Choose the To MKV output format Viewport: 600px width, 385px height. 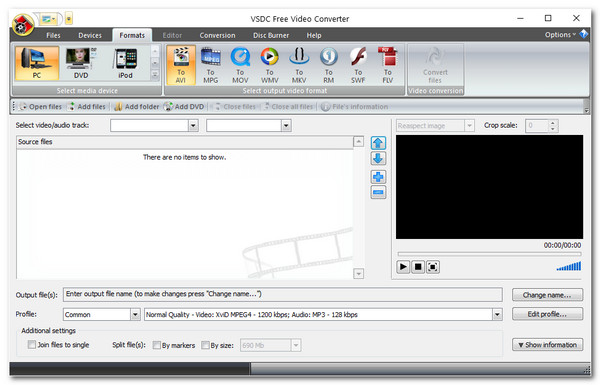point(299,65)
